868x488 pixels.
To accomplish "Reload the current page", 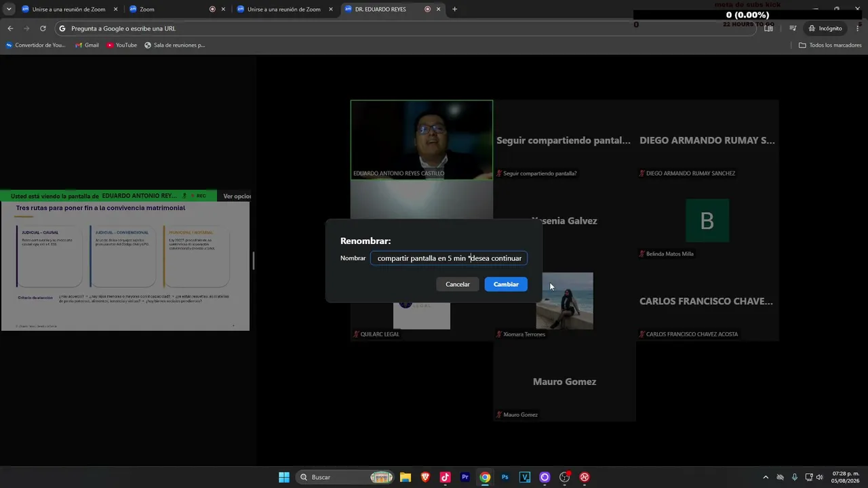I will pos(43,28).
